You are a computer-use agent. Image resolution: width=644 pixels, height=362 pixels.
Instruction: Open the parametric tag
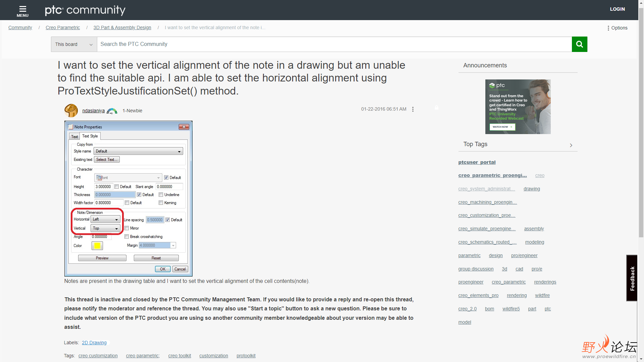click(469, 255)
